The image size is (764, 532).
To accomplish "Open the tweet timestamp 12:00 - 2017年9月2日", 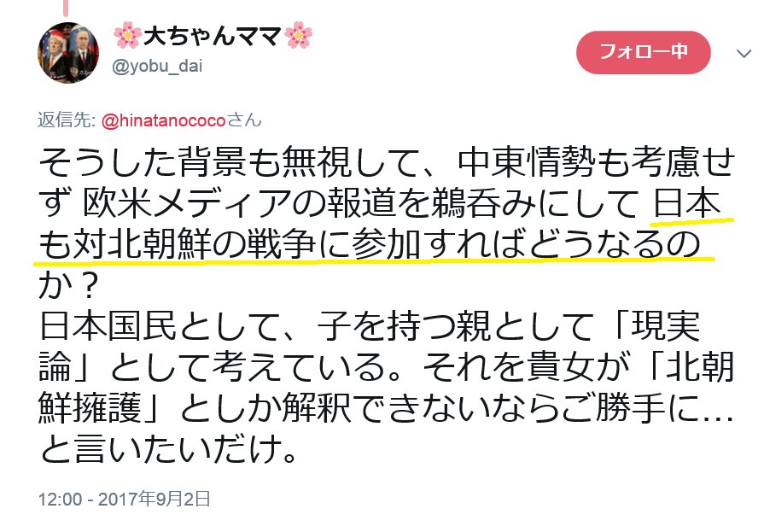I will (125, 500).
